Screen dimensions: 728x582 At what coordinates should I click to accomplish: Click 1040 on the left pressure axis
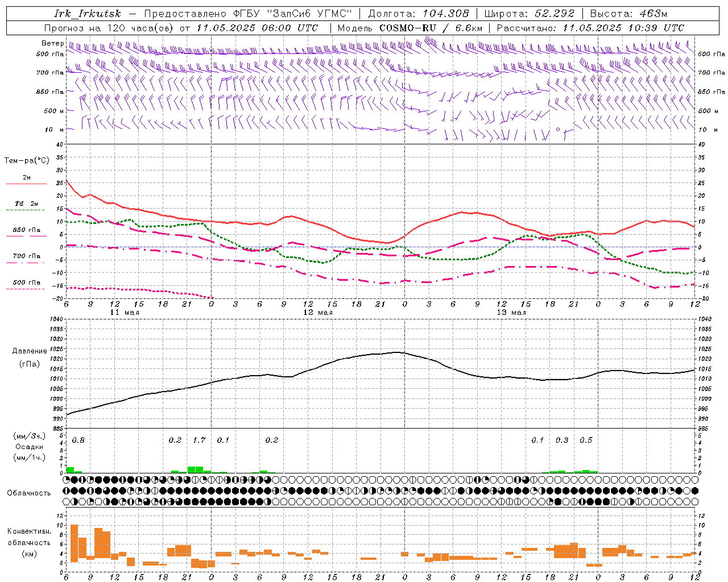click(x=56, y=319)
